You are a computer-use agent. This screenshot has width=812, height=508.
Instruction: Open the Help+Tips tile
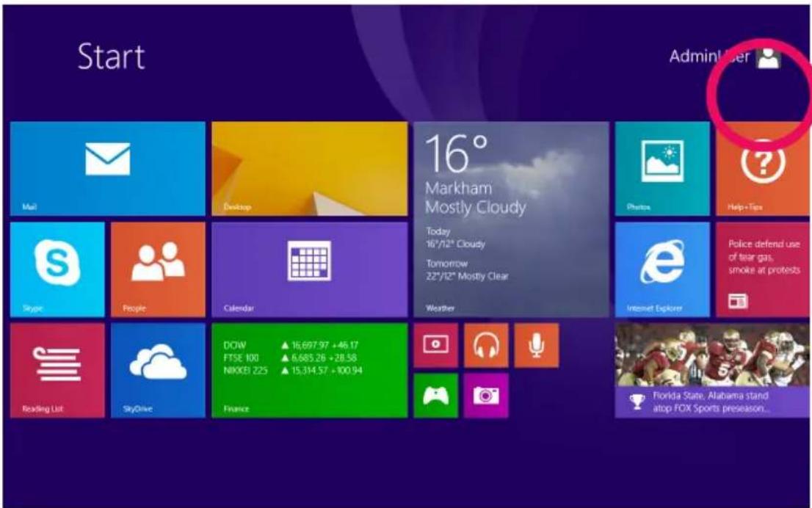pos(763,169)
